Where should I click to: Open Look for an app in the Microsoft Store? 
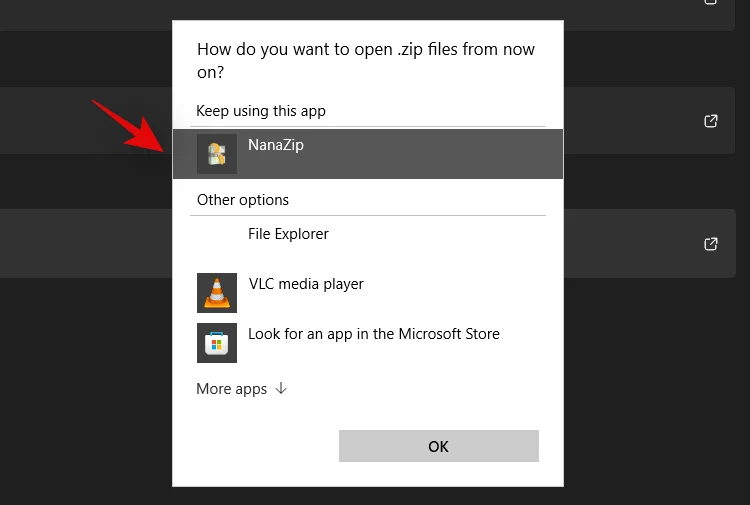pyautogui.click(x=367, y=343)
